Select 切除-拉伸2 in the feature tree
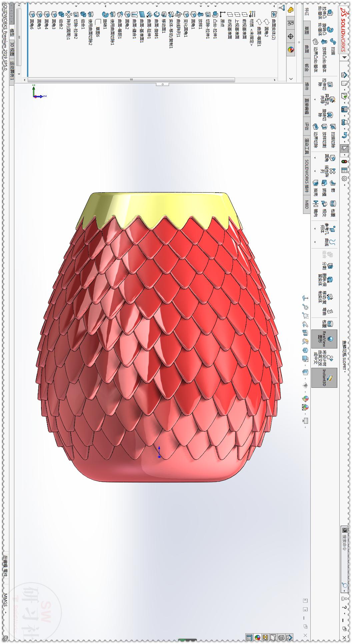The height and width of the screenshot is (644, 352). [x=76, y=28]
